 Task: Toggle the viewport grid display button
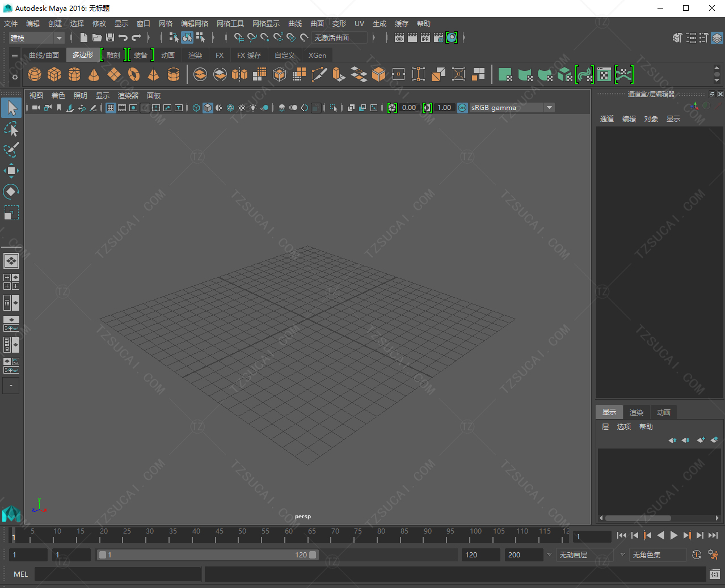(x=111, y=108)
